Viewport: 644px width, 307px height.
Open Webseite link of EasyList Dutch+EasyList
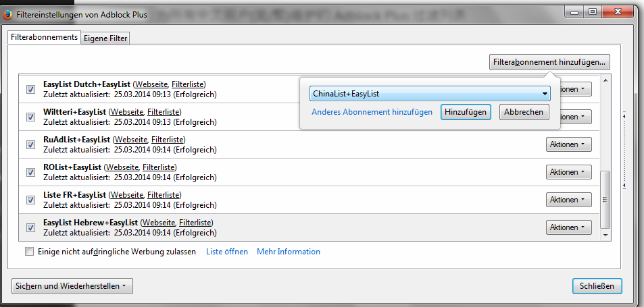(151, 84)
